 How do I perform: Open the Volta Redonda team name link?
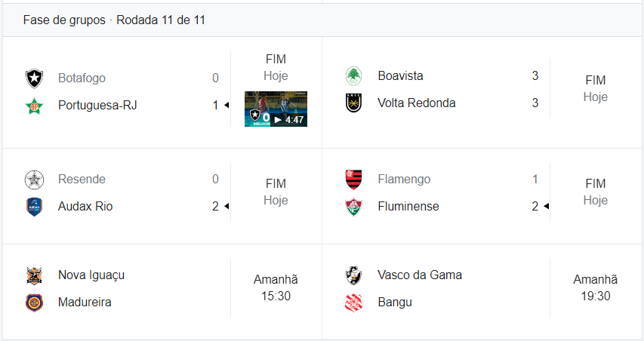coord(417,103)
